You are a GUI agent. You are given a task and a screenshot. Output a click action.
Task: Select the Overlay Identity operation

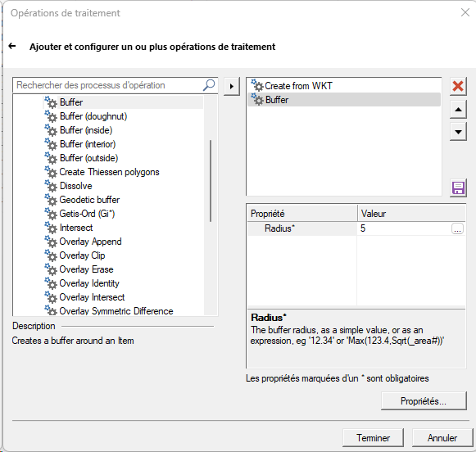pyautogui.click(x=89, y=283)
